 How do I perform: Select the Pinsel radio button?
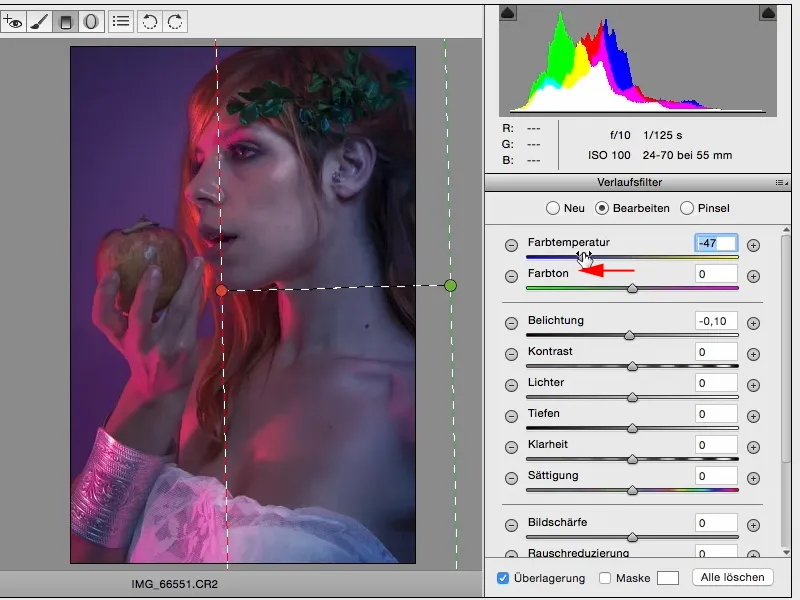point(686,208)
